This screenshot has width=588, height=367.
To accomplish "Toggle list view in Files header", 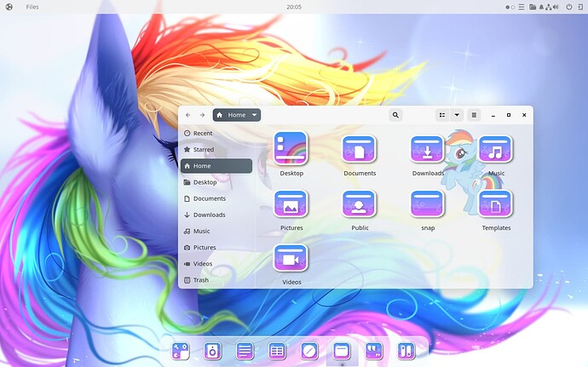I will pos(442,115).
